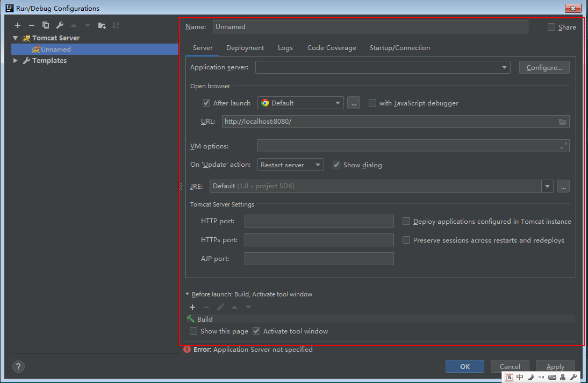Viewport: 588px width, 383px height.
Task: Expand VM options field with arrows icon
Action: click(564, 146)
